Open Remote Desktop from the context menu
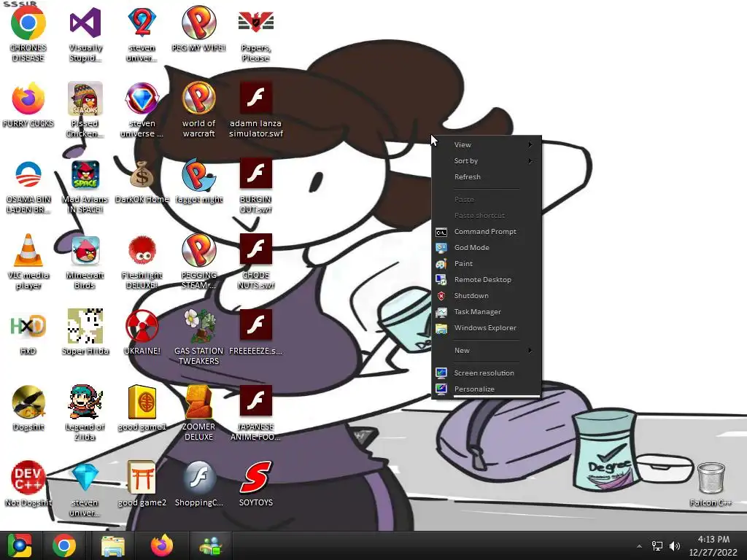 pyautogui.click(x=487, y=279)
